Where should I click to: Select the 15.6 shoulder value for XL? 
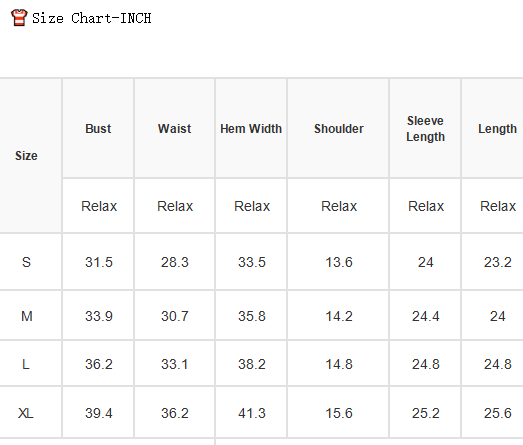pyautogui.click(x=339, y=413)
